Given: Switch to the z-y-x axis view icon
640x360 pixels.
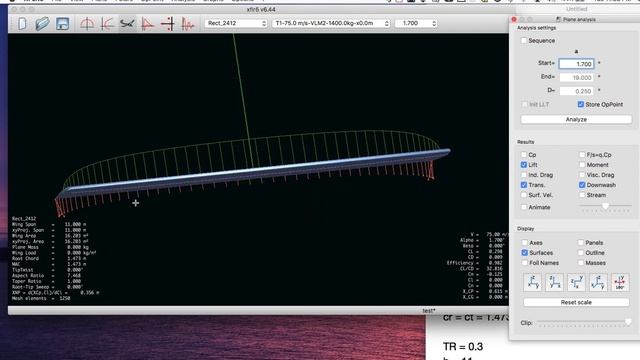Looking at the screenshot, I should 554,282.
